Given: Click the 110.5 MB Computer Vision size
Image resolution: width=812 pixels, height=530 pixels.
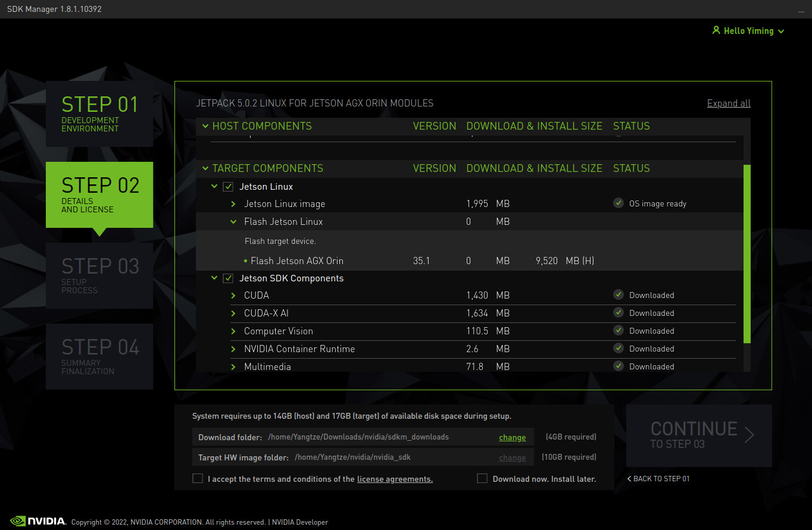Looking at the screenshot, I should [488, 331].
